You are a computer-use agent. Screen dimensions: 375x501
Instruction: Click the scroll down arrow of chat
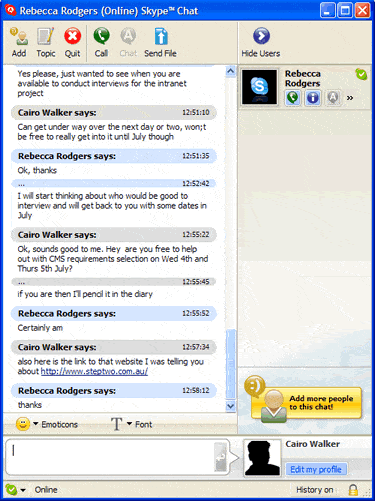click(x=230, y=406)
